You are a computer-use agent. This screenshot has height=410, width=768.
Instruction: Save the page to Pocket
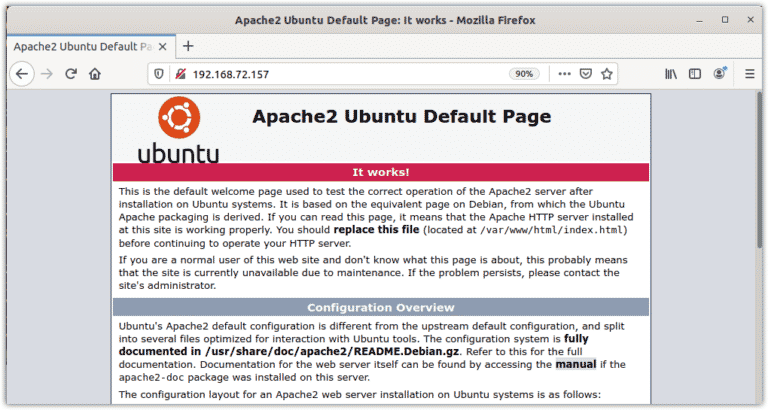tap(586, 73)
